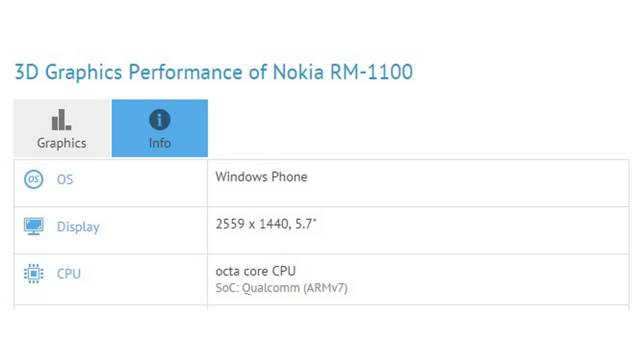Click the CPU label next to chip icon
The image size is (644, 362).
click(x=68, y=274)
